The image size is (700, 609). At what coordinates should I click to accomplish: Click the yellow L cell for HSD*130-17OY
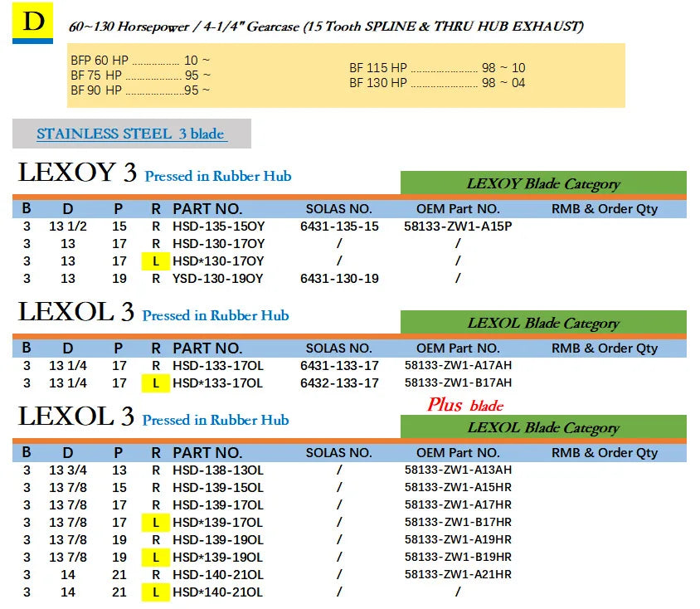pos(156,261)
